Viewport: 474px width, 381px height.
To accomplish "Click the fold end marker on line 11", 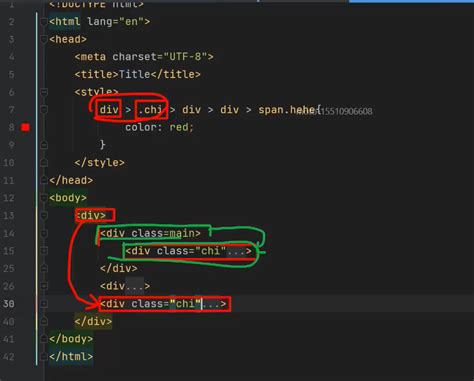I will tap(44, 180).
